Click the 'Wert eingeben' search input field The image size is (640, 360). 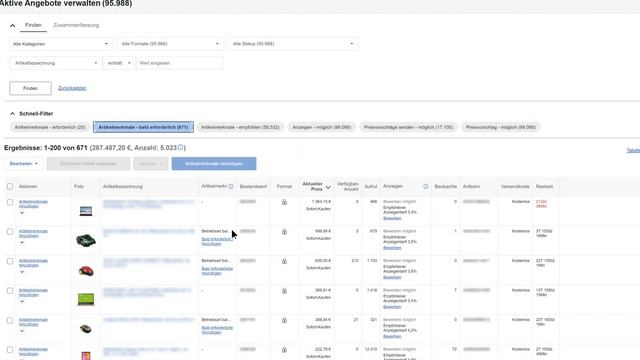[180, 63]
